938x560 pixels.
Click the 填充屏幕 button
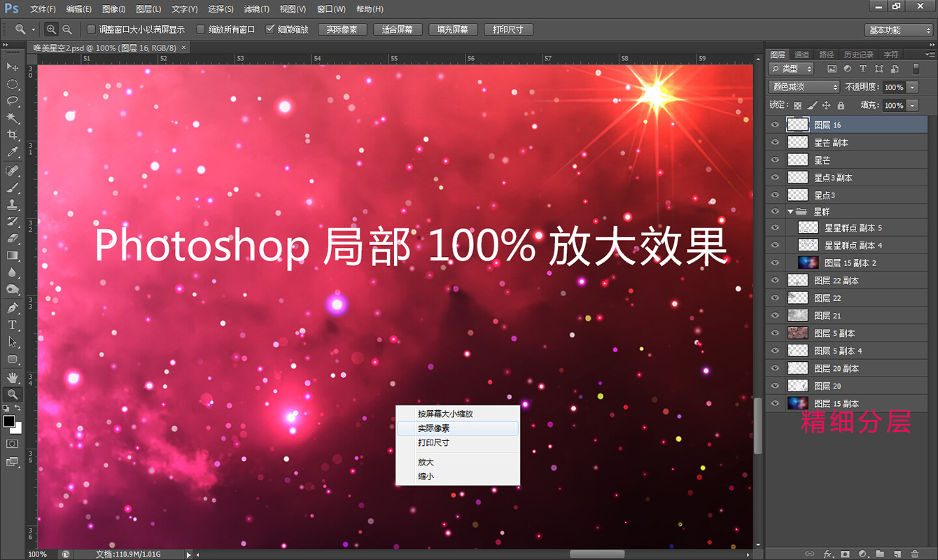[453, 29]
